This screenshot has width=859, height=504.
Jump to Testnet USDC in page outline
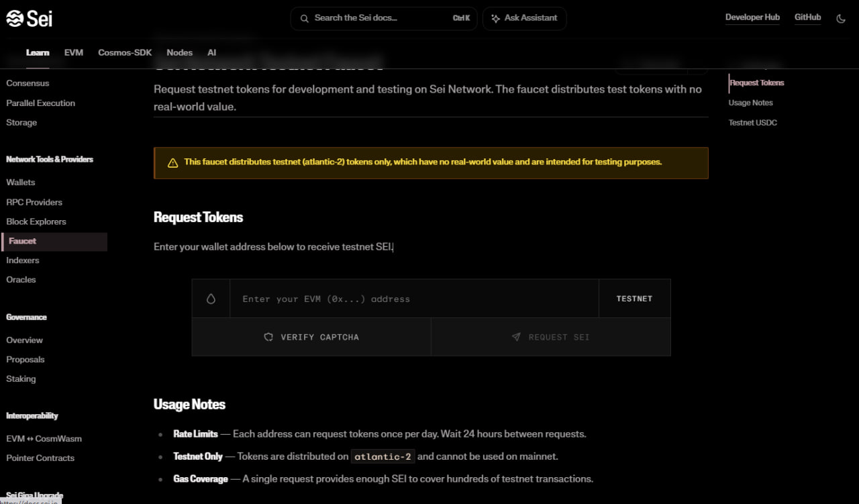tap(753, 123)
